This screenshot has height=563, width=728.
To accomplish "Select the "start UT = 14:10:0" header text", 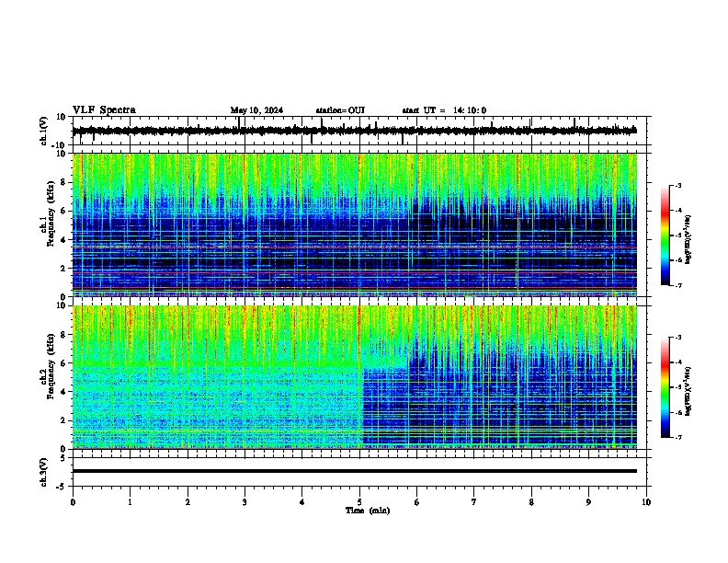I will [x=444, y=110].
